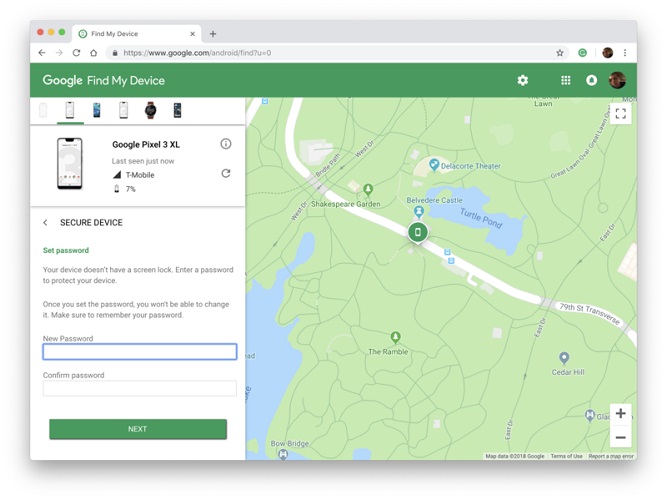Screen dimensions: 667x500
Task: Show device info via the i icon
Action: (226, 144)
